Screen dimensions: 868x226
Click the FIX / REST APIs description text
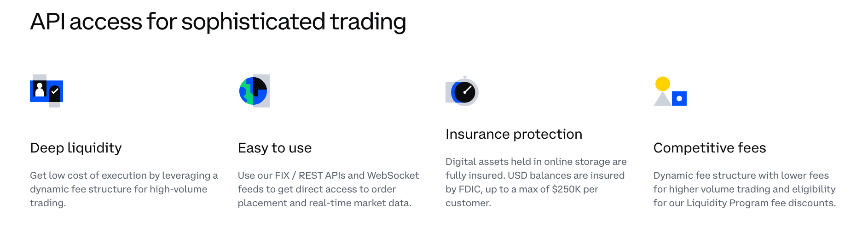[x=328, y=189]
